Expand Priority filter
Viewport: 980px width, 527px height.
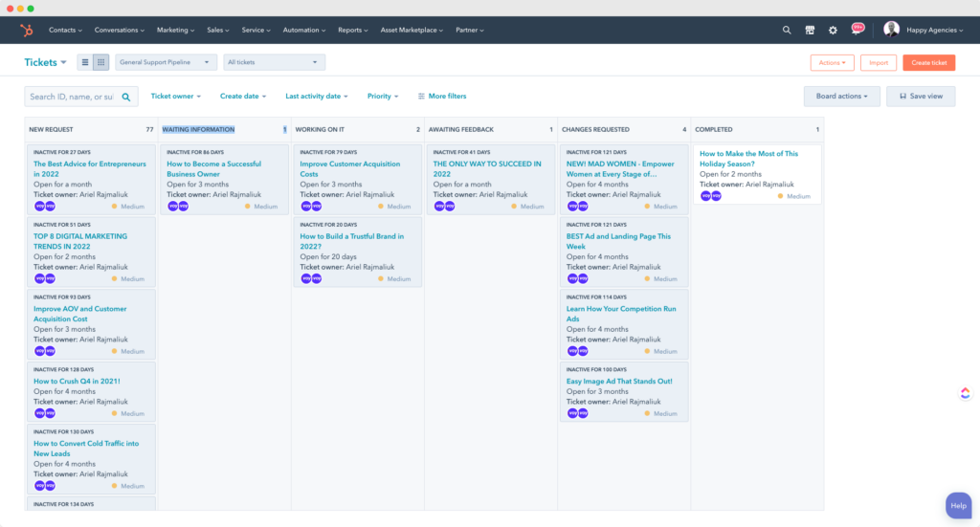(383, 97)
